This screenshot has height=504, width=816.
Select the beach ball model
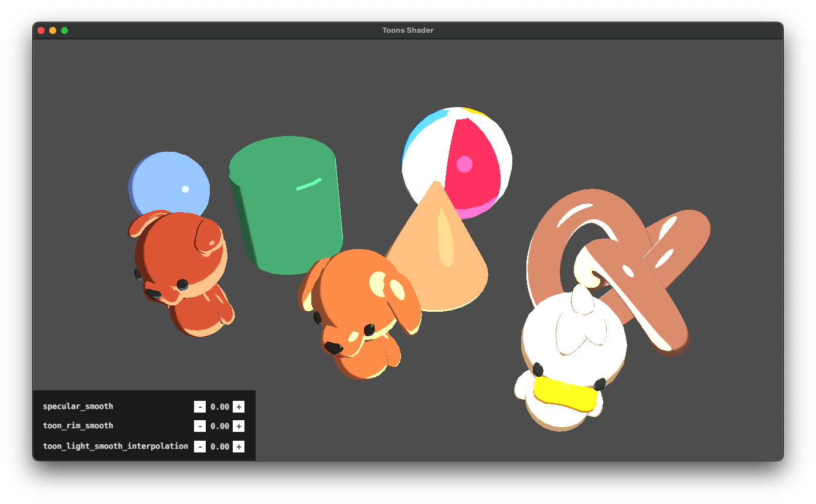(457, 158)
